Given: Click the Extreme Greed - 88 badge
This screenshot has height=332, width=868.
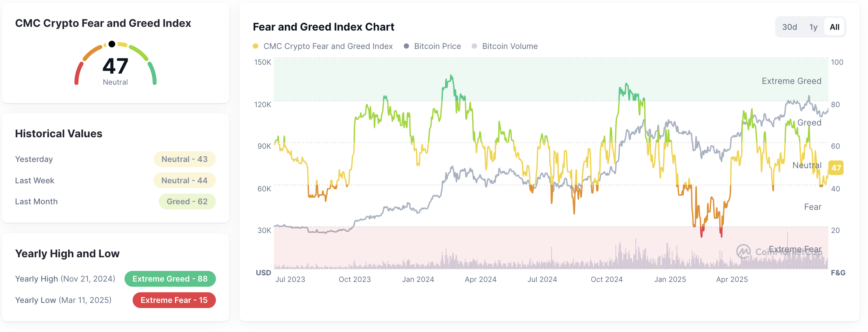Looking at the screenshot, I should click(170, 279).
